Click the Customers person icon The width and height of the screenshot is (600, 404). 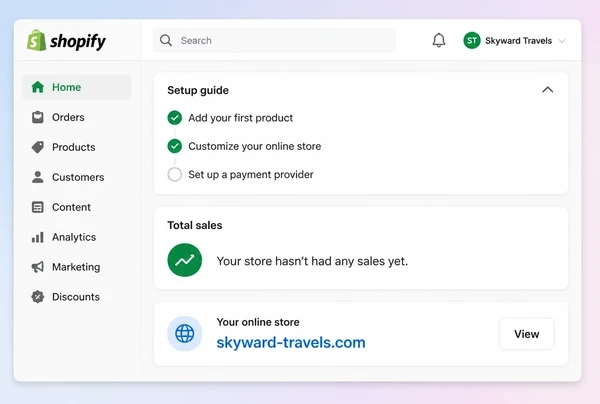pyautogui.click(x=38, y=177)
